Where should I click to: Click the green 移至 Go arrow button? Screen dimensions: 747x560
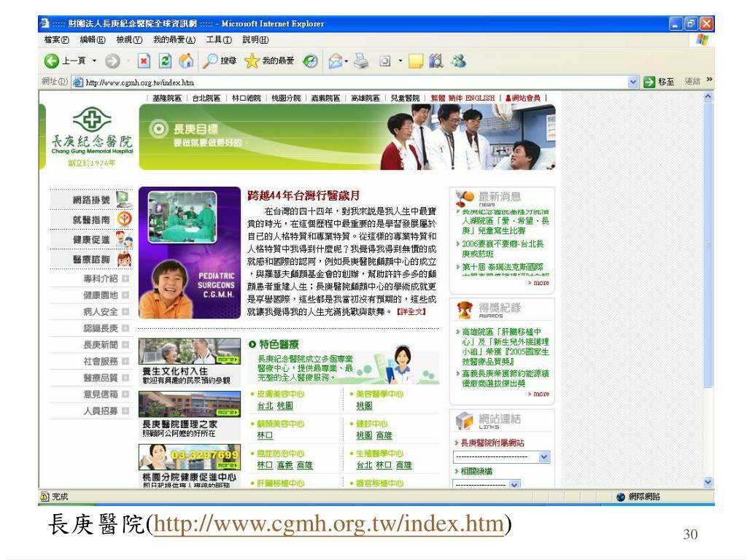[x=649, y=82]
